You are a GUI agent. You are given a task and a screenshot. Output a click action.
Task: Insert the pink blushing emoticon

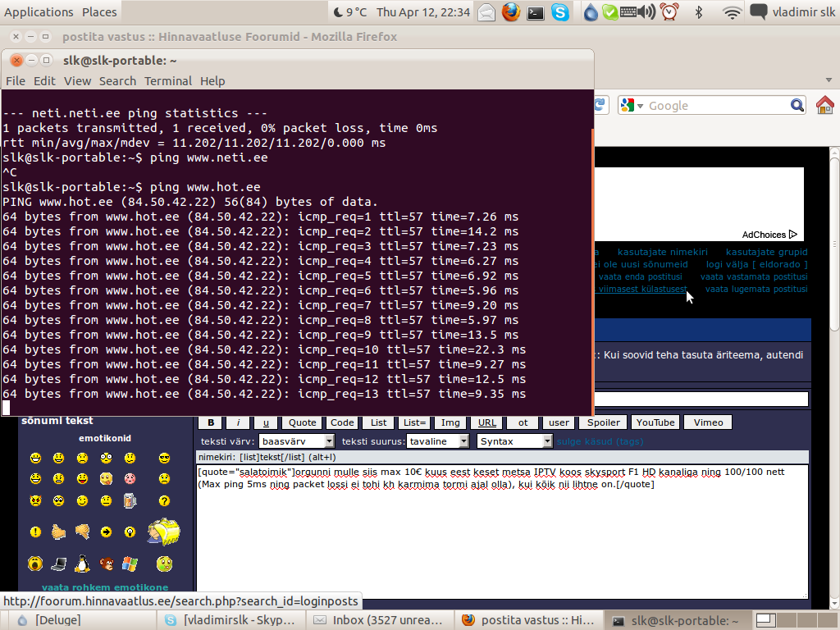click(x=130, y=478)
